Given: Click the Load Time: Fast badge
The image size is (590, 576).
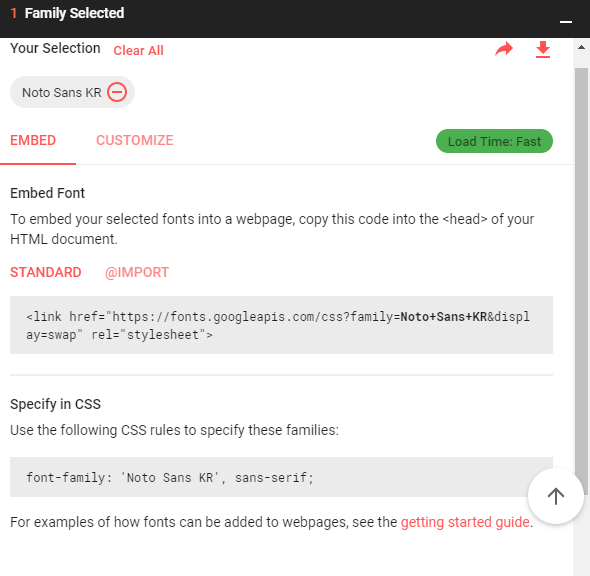Looking at the screenshot, I should [x=494, y=141].
